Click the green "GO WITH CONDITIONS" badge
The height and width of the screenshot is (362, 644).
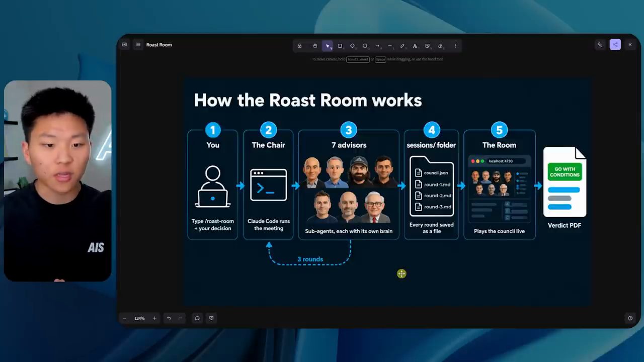tap(565, 172)
